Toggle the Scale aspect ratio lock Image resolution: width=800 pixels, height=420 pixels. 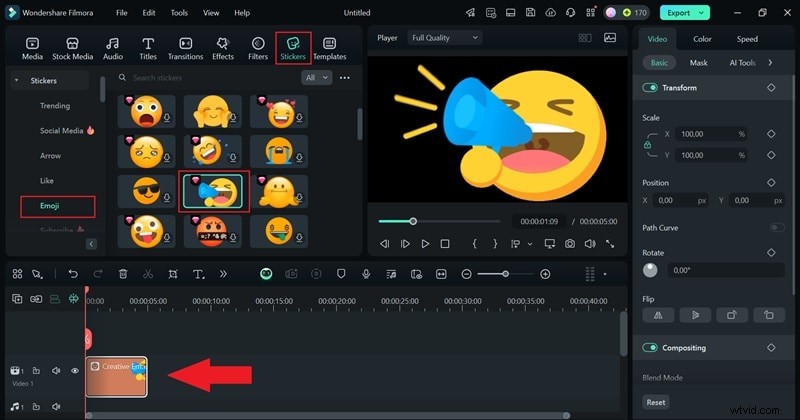pyautogui.click(x=647, y=145)
